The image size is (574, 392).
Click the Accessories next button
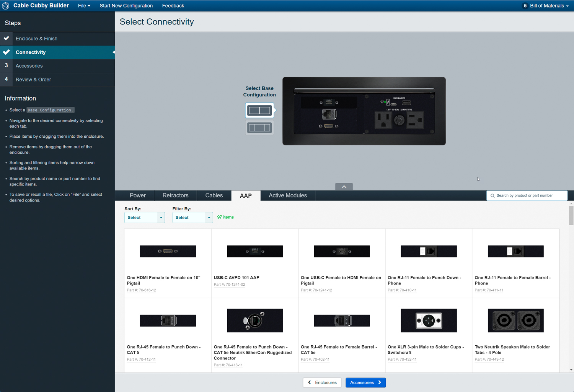365,382
